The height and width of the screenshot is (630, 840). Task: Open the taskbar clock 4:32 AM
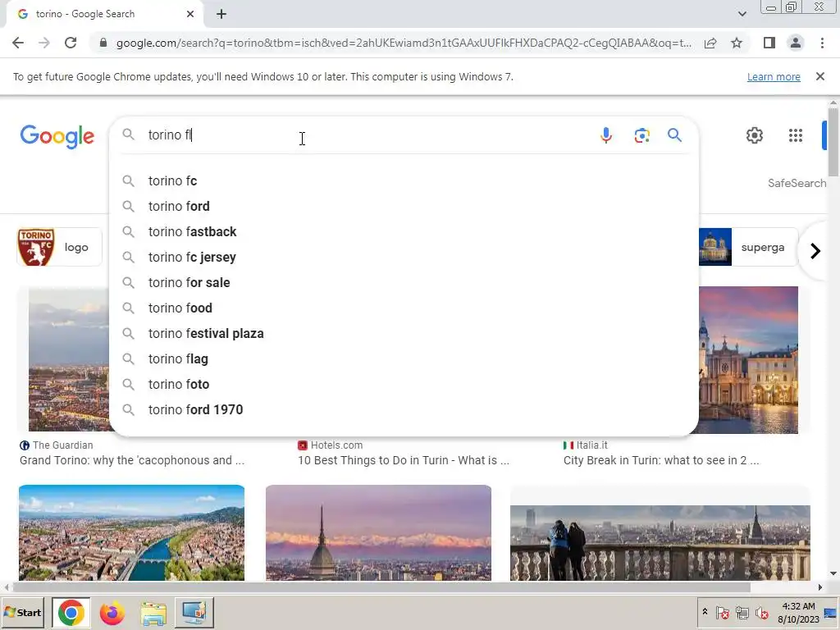pyautogui.click(x=798, y=612)
